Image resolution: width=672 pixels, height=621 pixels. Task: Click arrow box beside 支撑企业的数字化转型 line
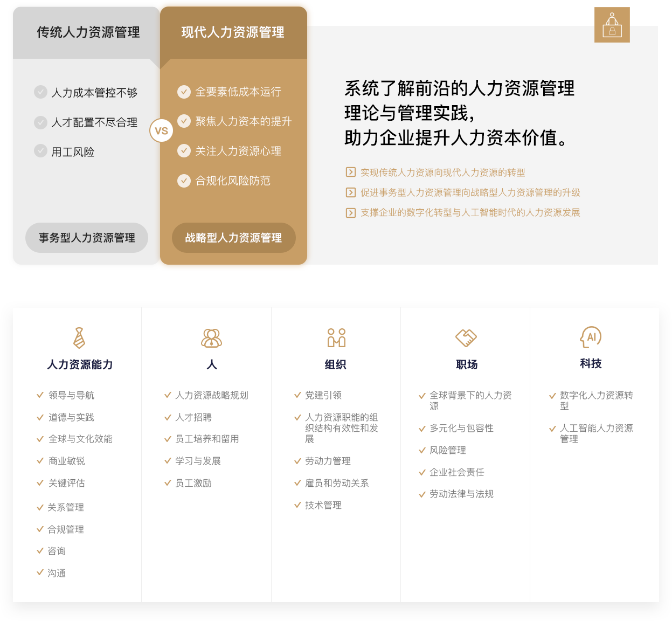coord(350,212)
